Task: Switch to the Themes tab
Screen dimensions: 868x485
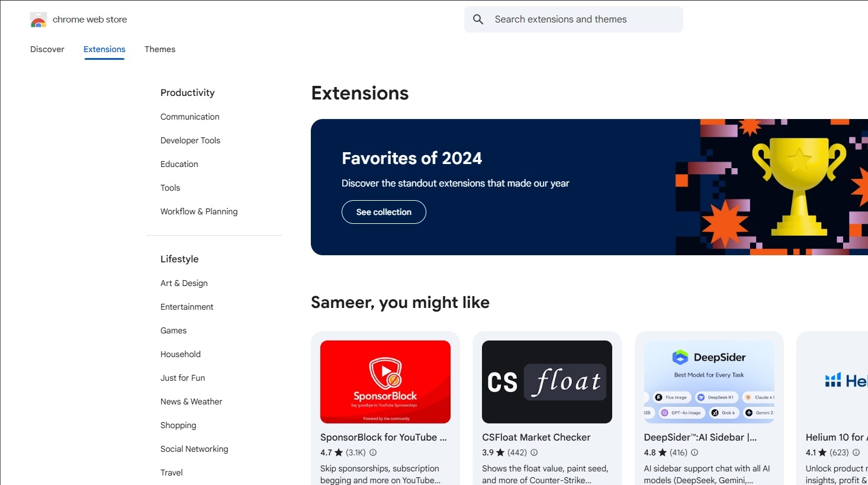Action: pos(160,49)
